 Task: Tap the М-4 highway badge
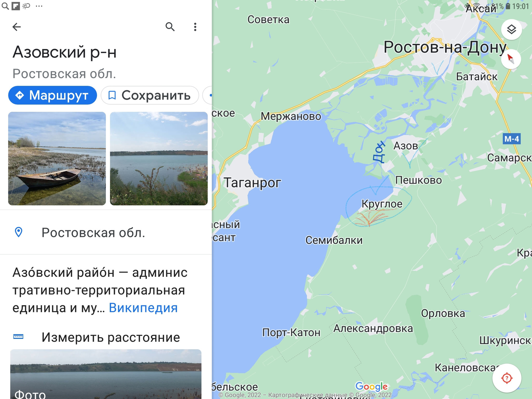(511, 139)
